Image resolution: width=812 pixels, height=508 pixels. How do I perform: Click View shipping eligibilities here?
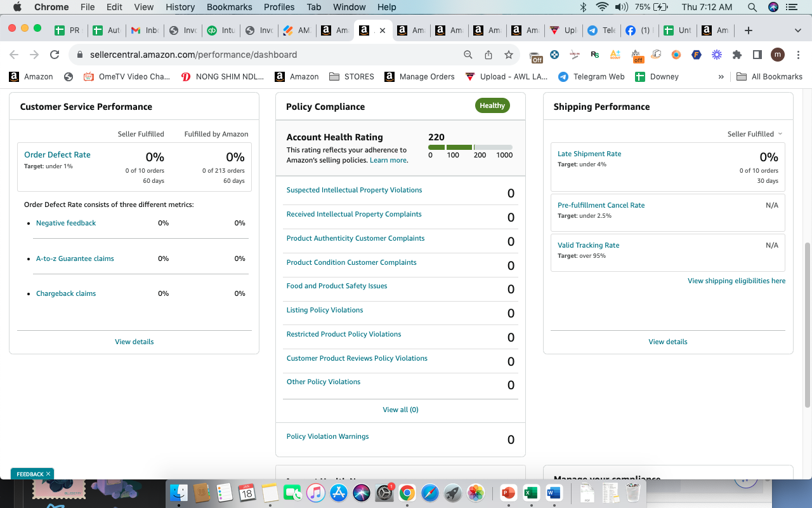coord(737,281)
